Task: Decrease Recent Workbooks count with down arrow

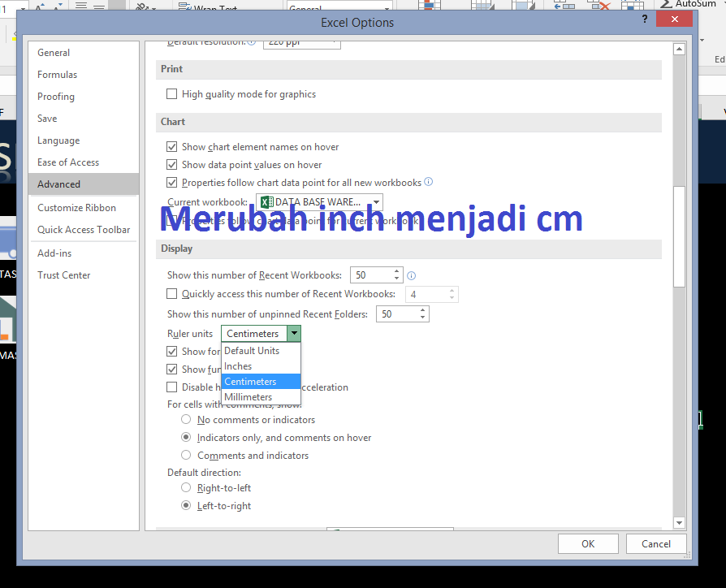Action: click(x=397, y=279)
